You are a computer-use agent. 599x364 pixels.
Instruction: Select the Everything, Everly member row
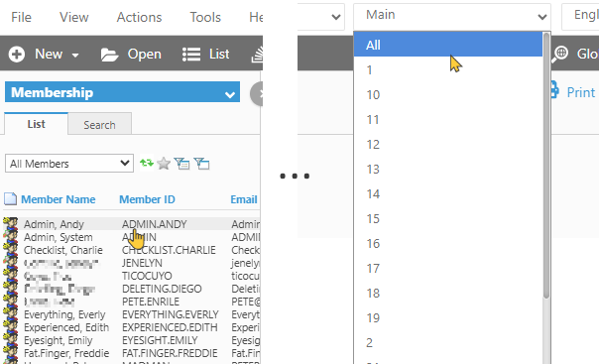point(132,314)
